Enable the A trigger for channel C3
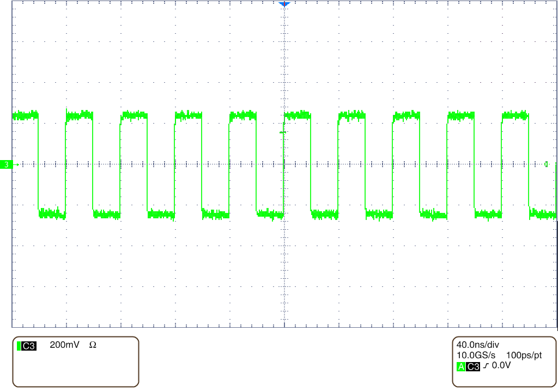Image resolution: width=558 pixels, height=392 pixels. (461, 365)
